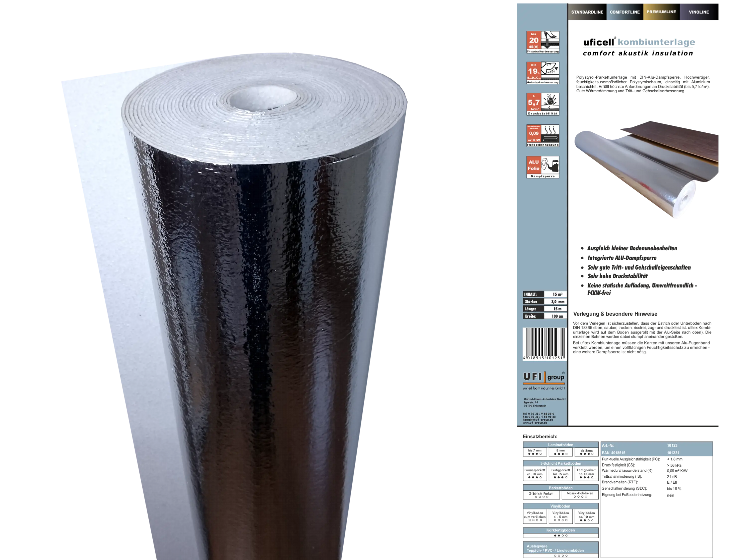This screenshot has width=747, height=560.
Task: Select the VINOLINE tab
Action: coord(699,12)
